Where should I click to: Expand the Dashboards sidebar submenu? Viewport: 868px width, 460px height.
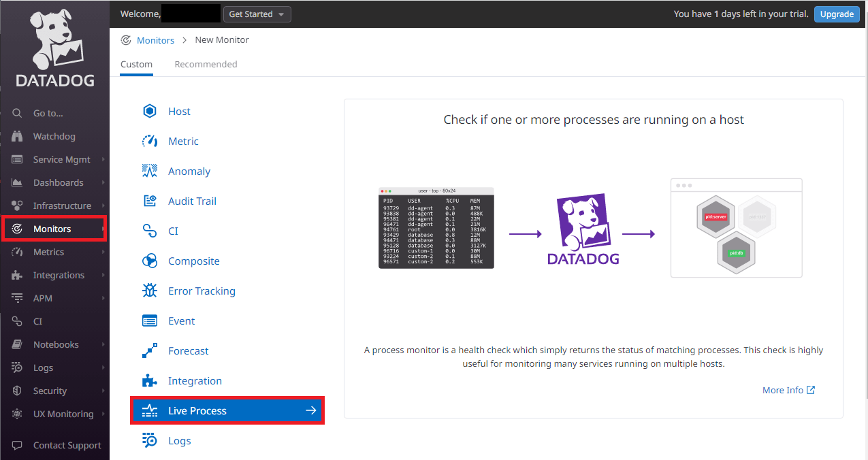pyautogui.click(x=103, y=183)
